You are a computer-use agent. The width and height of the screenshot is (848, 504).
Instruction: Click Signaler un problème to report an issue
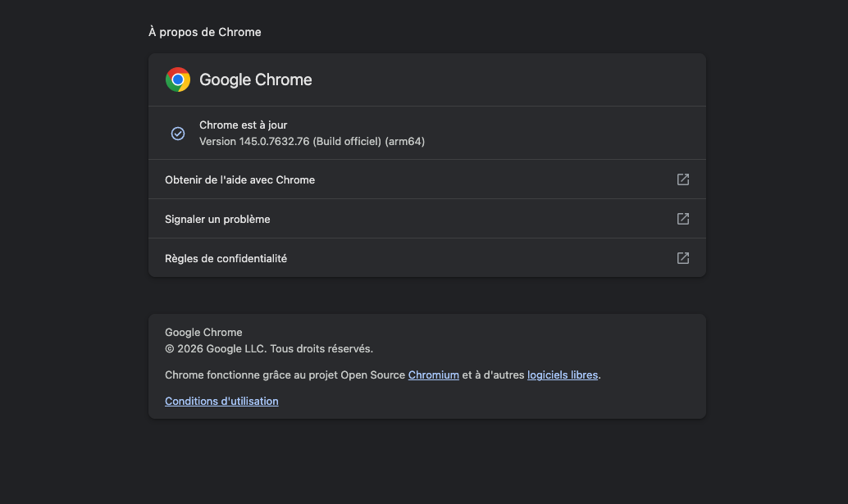click(217, 219)
